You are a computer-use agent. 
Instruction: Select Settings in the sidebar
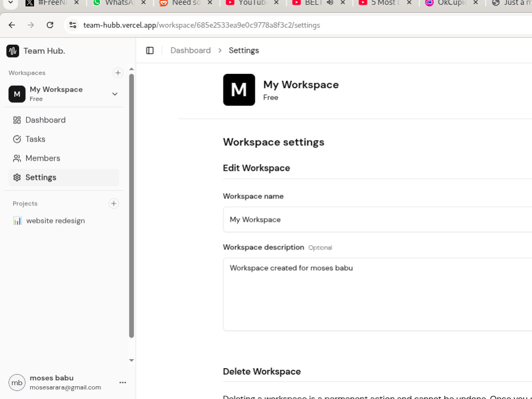tap(64, 178)
